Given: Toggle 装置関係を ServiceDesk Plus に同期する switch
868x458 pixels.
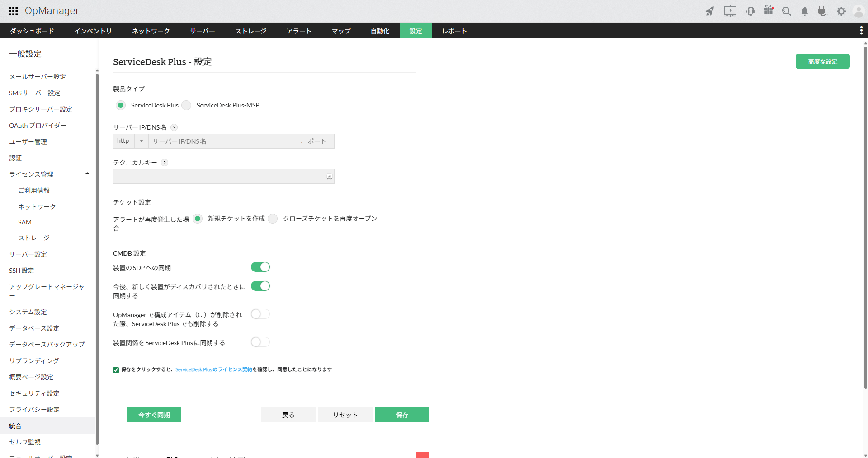Looking at the screenshot, I should point(260,342).
